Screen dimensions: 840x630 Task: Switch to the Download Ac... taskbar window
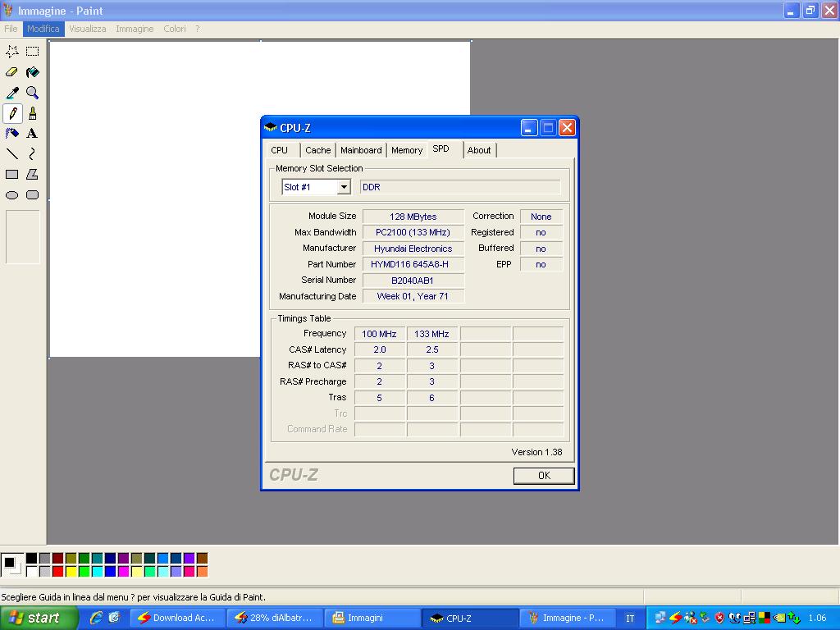[x=176, y=618]
